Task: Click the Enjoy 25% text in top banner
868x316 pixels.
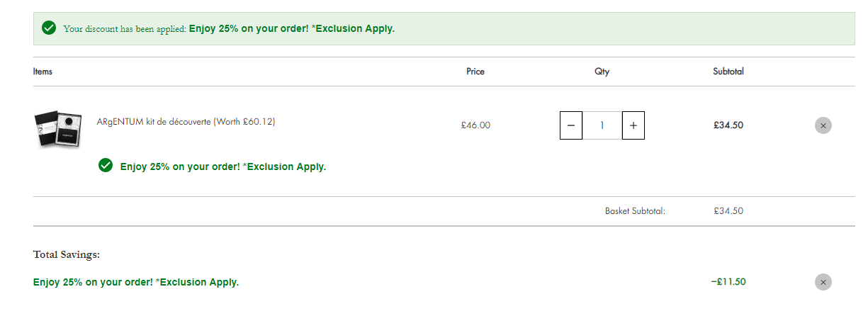Action: pos(292,29)
